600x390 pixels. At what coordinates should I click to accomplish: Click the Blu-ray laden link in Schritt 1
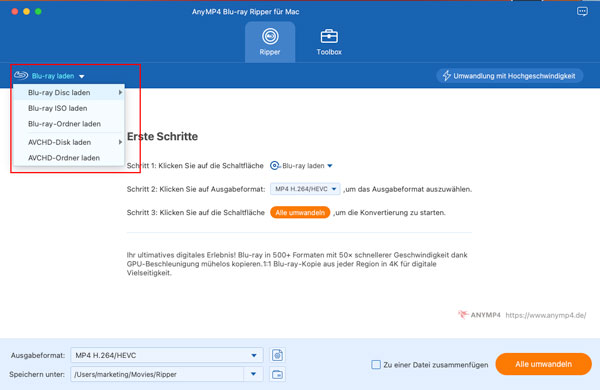pyautogui.click(x=301, y=166)
